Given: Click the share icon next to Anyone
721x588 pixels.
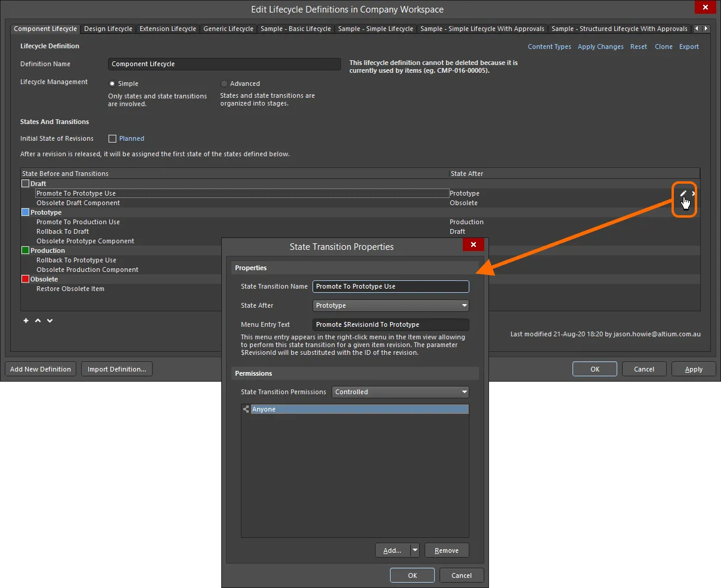Looking at the screenshot, I should (x=246, y=409).
